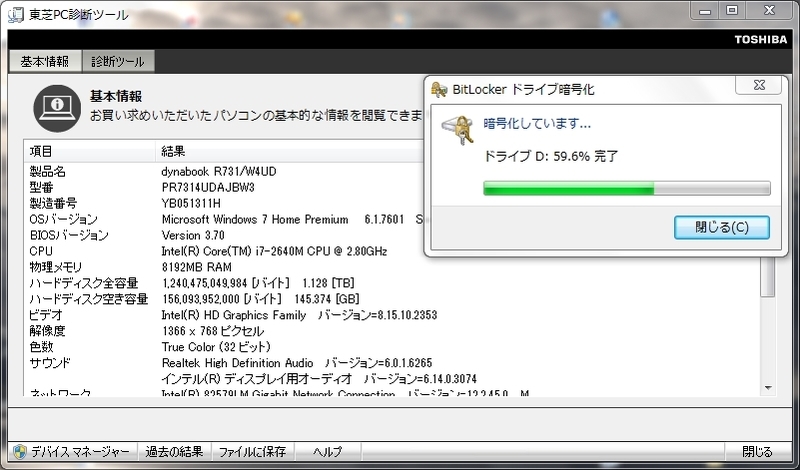Click the scrollbar down arrow of info list

[x=768, y=388]
